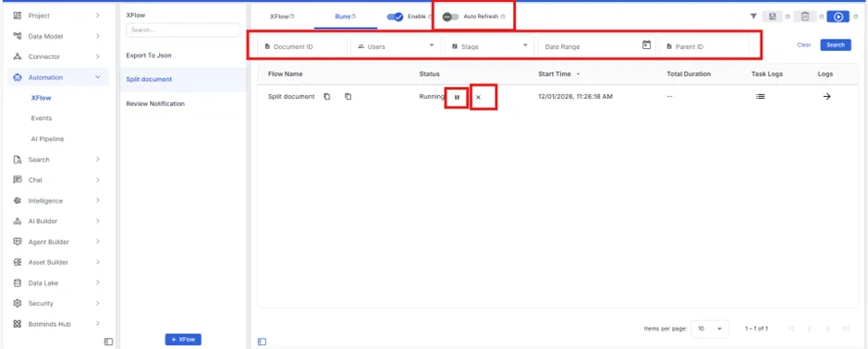Cancel the running flow with the X icon
The width and height of the screenshot is (868, 349).
478,97
